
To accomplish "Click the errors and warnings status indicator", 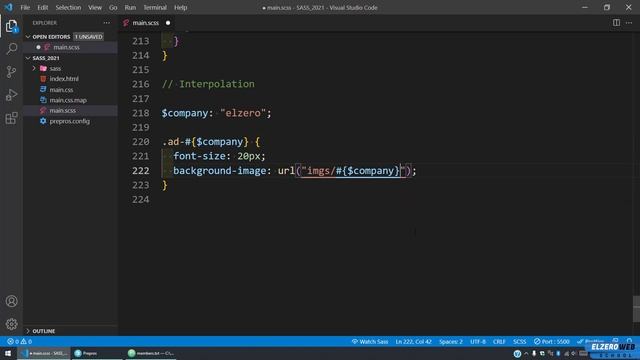I will [19, 341].
